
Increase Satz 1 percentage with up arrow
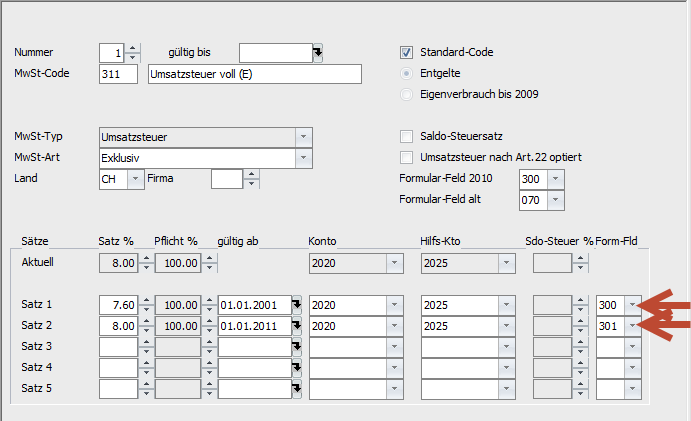tap(146, 300)
